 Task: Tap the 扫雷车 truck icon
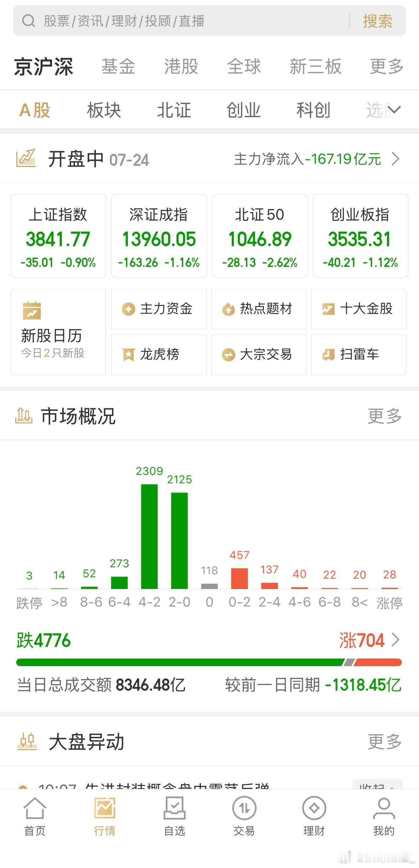(328, 355)
